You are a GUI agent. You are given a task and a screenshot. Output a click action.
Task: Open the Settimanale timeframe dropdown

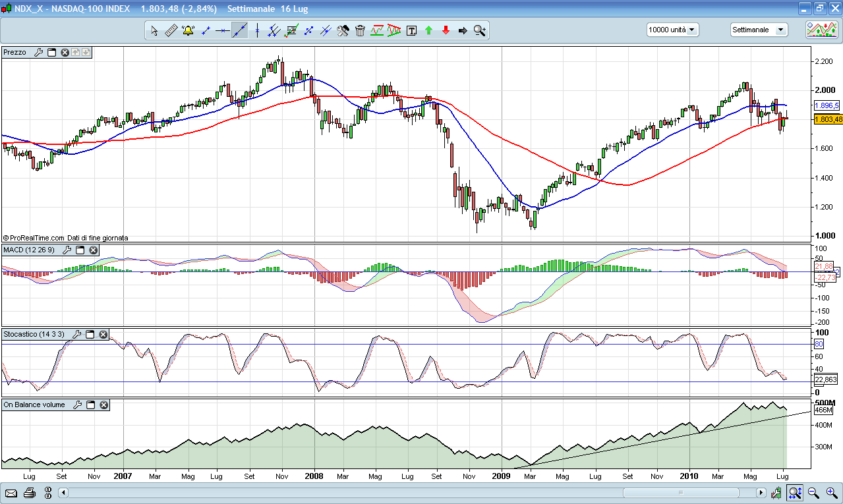click(x=759, y=30)
